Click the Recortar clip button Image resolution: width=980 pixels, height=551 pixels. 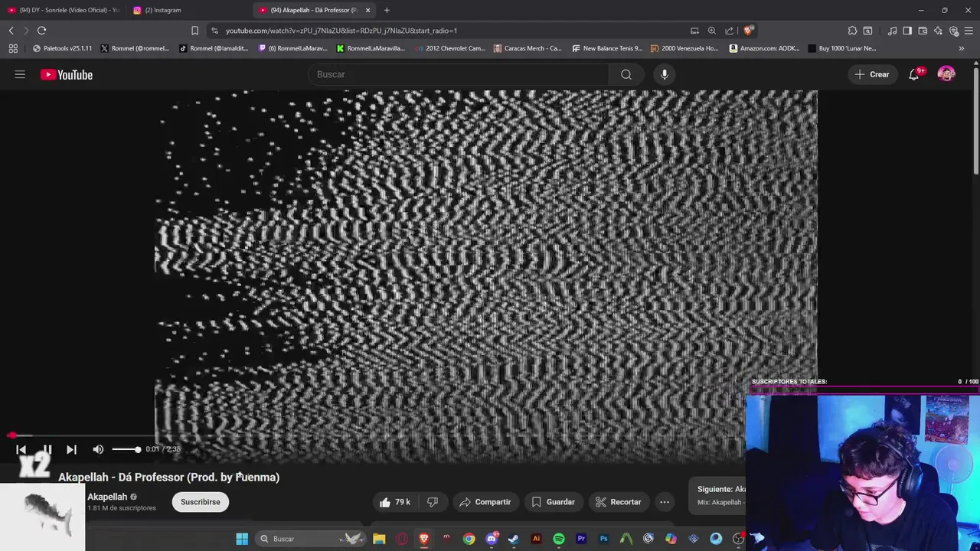(619, 502)
